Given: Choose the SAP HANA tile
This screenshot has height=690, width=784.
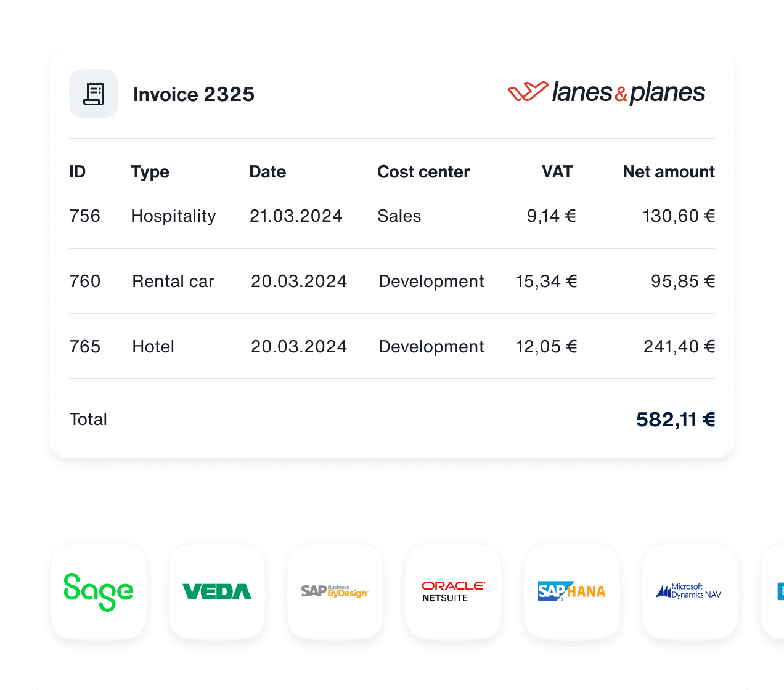Looking at the screenshot, I should (x=572, y=592).
